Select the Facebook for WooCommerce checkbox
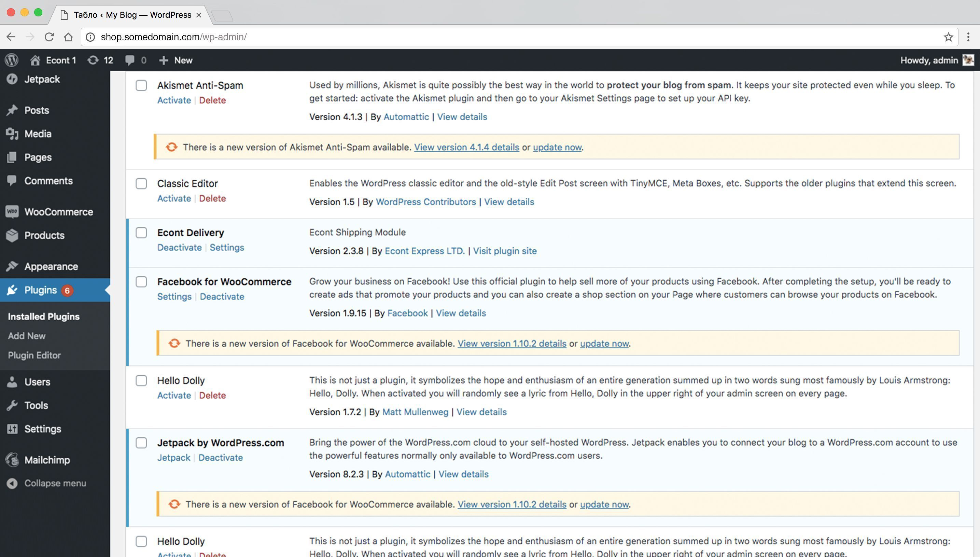 point(141,282)
